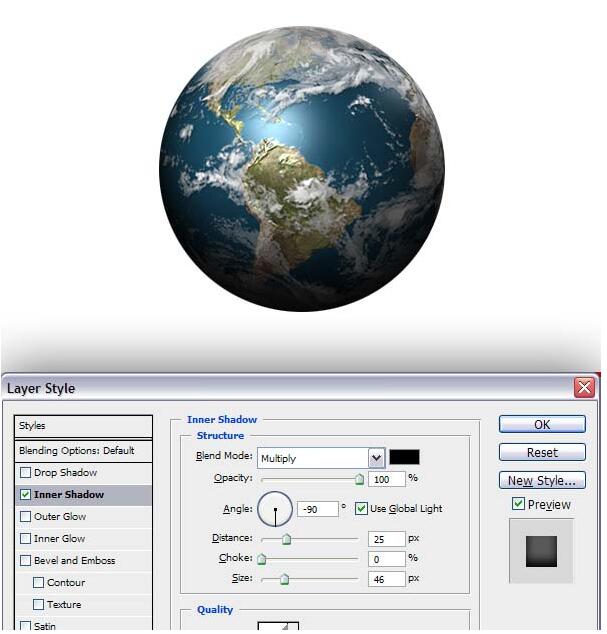Click the Distance value field
The height and width of the screenshot is (634, 607).
pyautogui.click(x=387, y=539)
